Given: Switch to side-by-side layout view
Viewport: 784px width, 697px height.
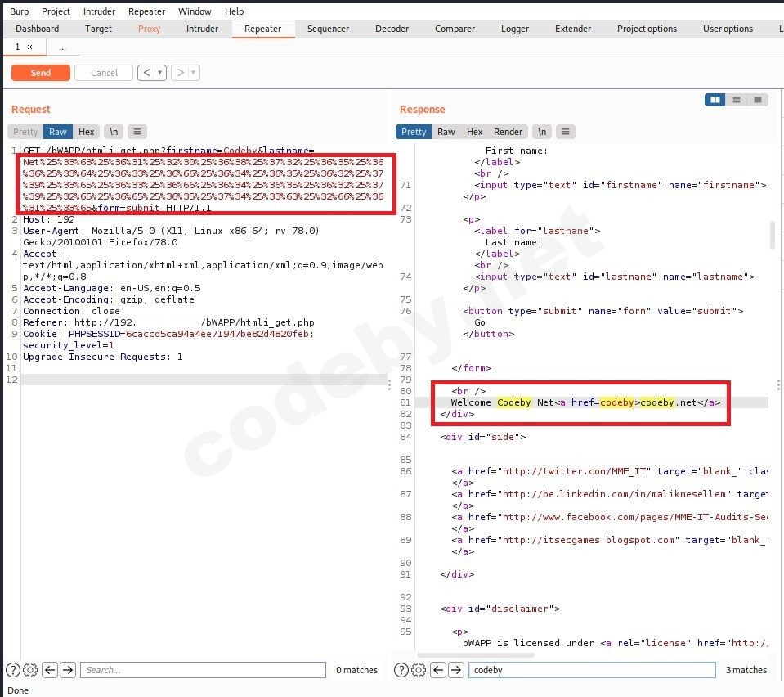Looking at the screenshot, I should pos(715,100).
